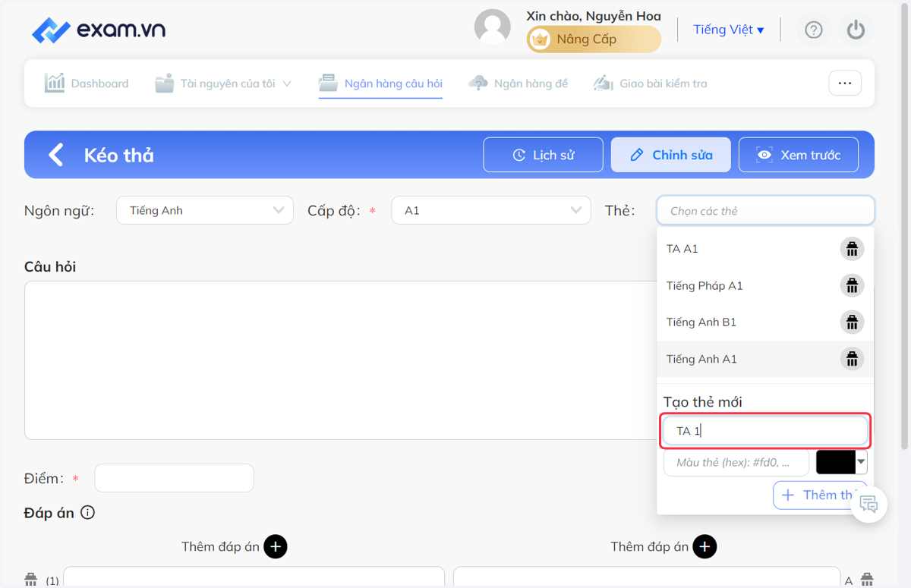This screenshot has width=911, height=588.
Task: Open the black tag color swatch picker
Action: pos(841,462)
